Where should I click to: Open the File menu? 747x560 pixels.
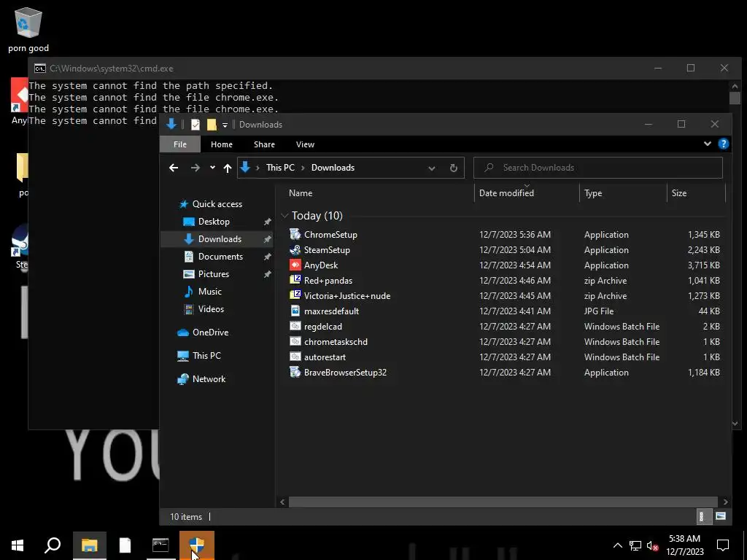tap(180, 144)
